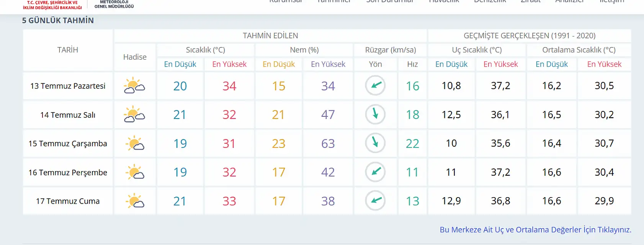Click the GEÇMİŞTE GERÇEKLEŞEN (1991 - 2020) header
The image size is (644, 245).
[x=530, y=36]
